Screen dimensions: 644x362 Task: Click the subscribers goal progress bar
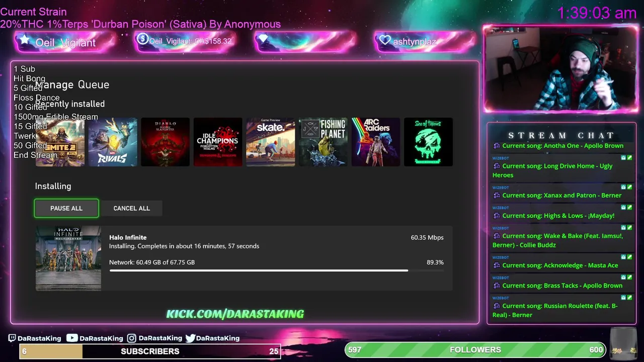pos(150,351)
